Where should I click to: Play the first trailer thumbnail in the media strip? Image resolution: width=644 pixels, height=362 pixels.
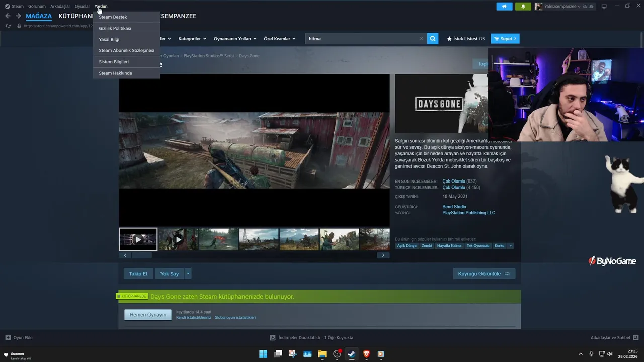[x=138, y=239]
